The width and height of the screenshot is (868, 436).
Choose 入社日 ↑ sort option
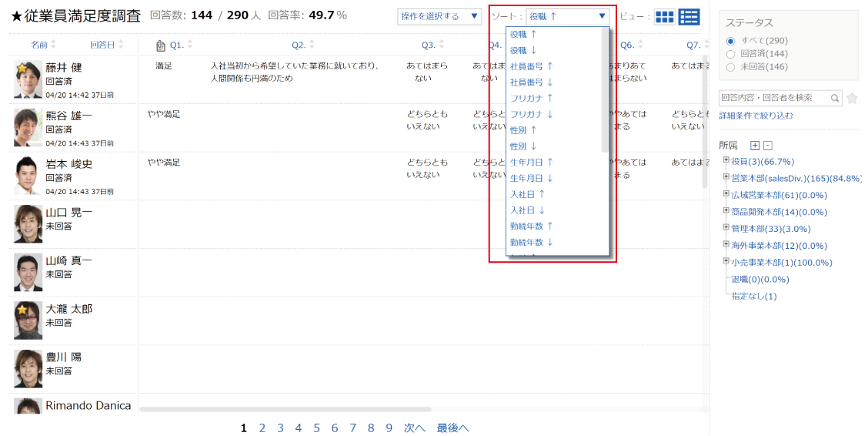528,194
